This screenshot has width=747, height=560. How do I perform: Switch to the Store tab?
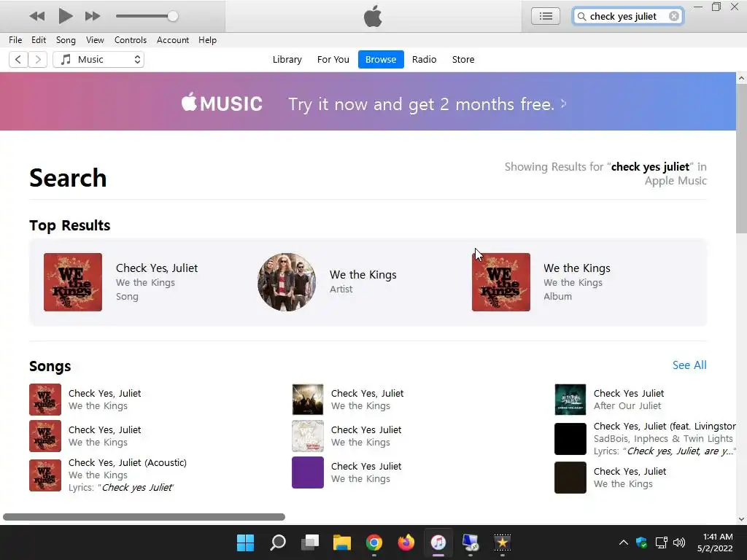[x=463, y=60]
